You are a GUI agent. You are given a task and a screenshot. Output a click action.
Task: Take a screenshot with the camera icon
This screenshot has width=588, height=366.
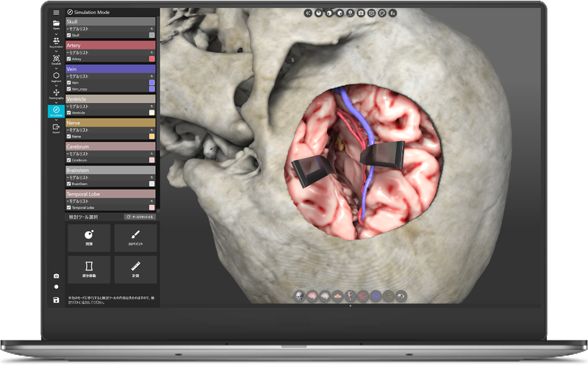(57, 276)
